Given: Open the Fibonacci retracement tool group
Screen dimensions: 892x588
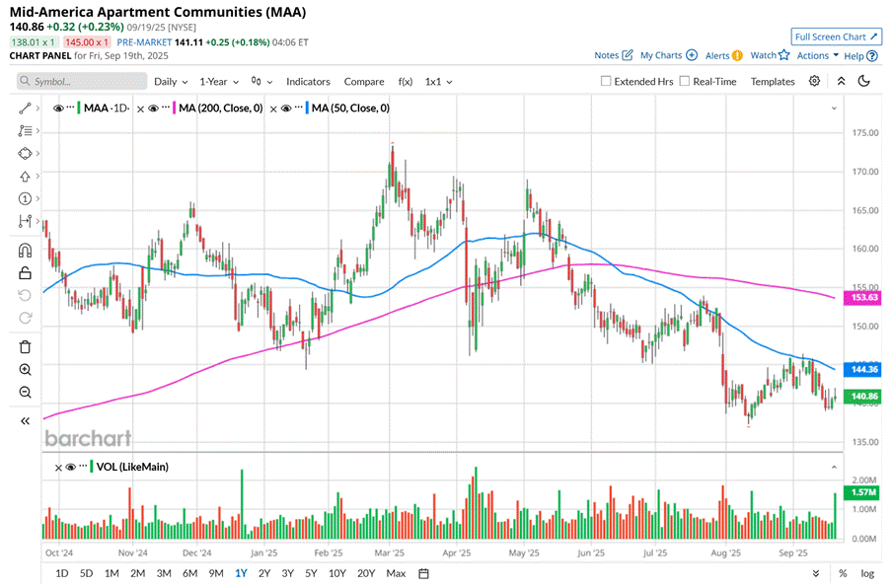Looking at the screenshot, I should tap(25, 131).
